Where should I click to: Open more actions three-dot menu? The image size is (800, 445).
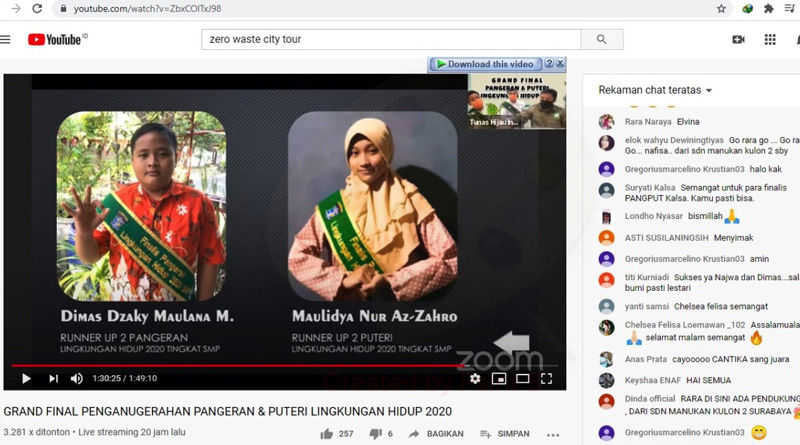(553, 435)
